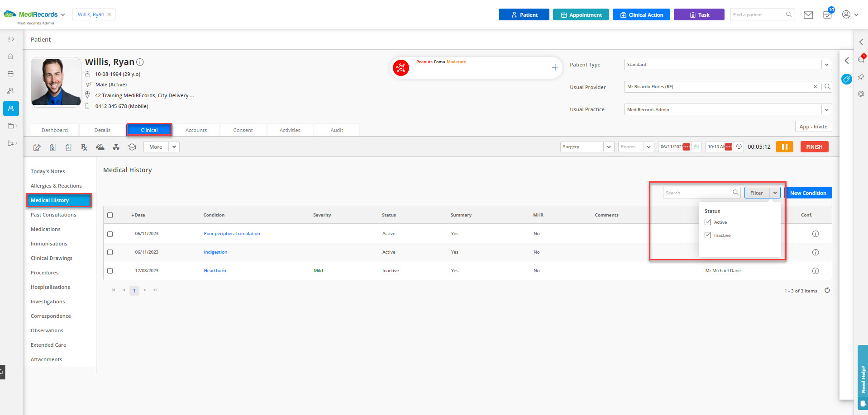868x415 pixels.
Task: Clear the Usual Provider field with the x
Action: pos(816,87)
